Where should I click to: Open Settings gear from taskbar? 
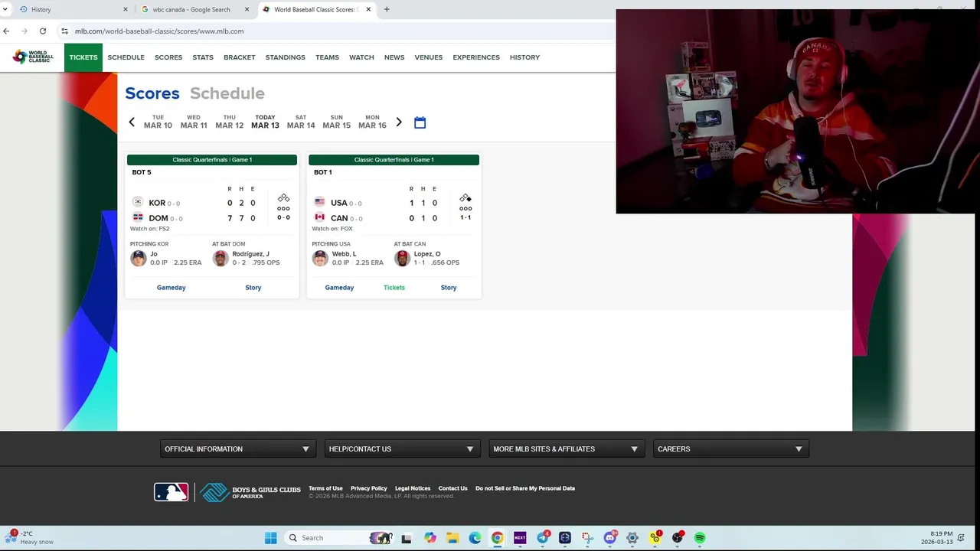tap(632, 538)
